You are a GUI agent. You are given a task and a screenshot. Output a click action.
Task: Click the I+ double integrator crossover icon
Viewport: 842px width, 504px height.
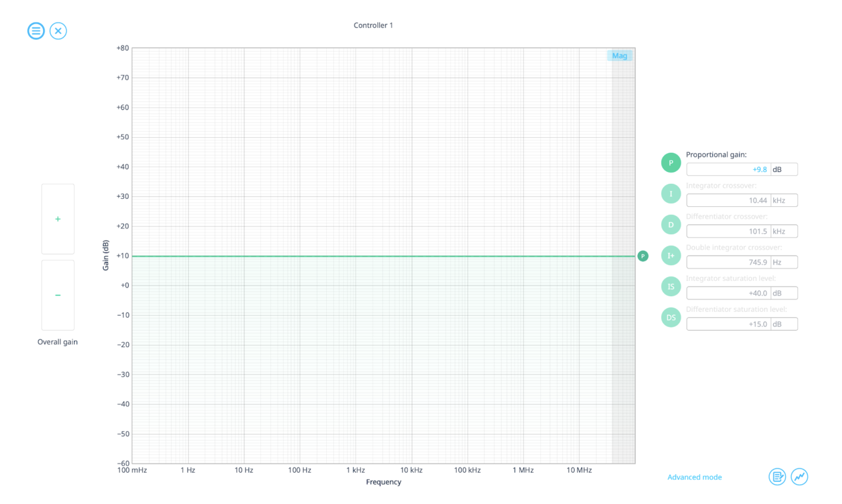pos(671,255)
